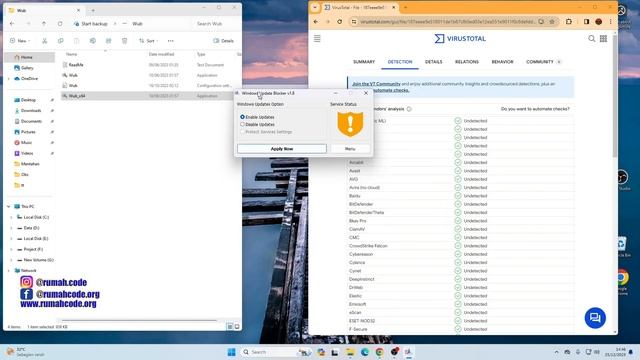Expand the Local Disk (C:) node
The width and height of the screenshot is (640, 360).
pos(11,217)
